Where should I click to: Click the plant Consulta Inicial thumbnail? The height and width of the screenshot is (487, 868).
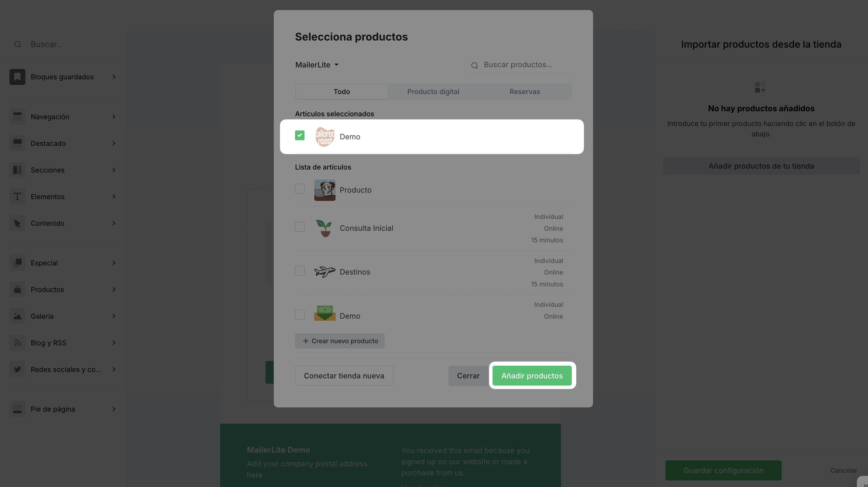pos(325,228)
